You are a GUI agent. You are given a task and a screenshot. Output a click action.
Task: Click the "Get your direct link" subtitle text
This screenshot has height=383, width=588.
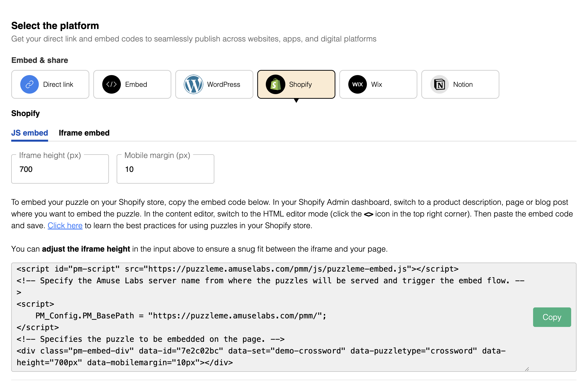194,39
